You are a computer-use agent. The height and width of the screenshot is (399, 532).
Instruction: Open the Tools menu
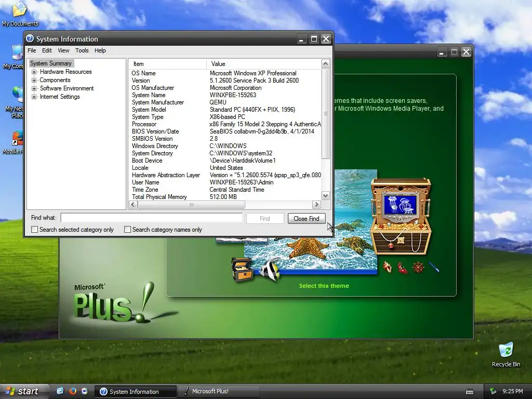(x=82, y=50)
